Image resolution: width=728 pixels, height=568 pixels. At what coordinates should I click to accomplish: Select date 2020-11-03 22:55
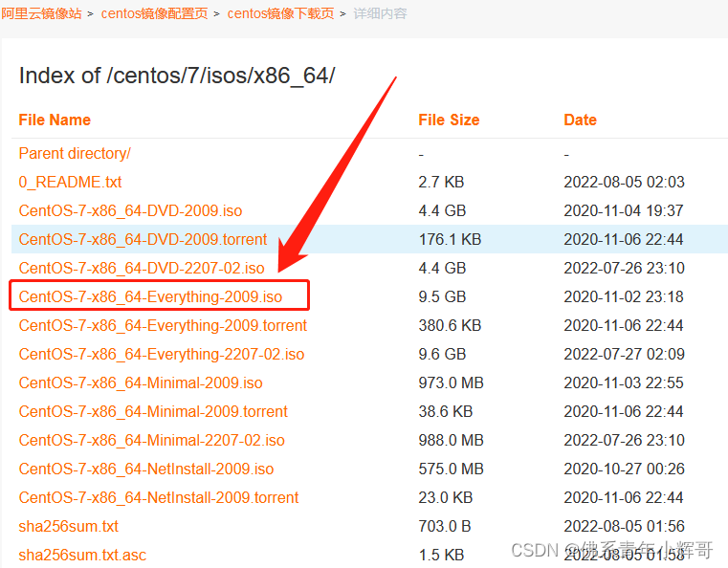[624, 383]
